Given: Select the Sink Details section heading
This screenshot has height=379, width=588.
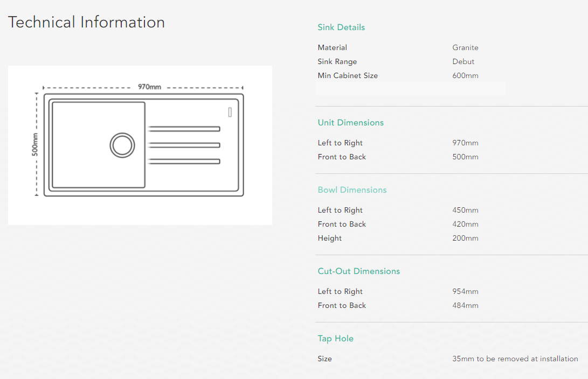Looking at the screenshot, I should click(x=341, y=27).
